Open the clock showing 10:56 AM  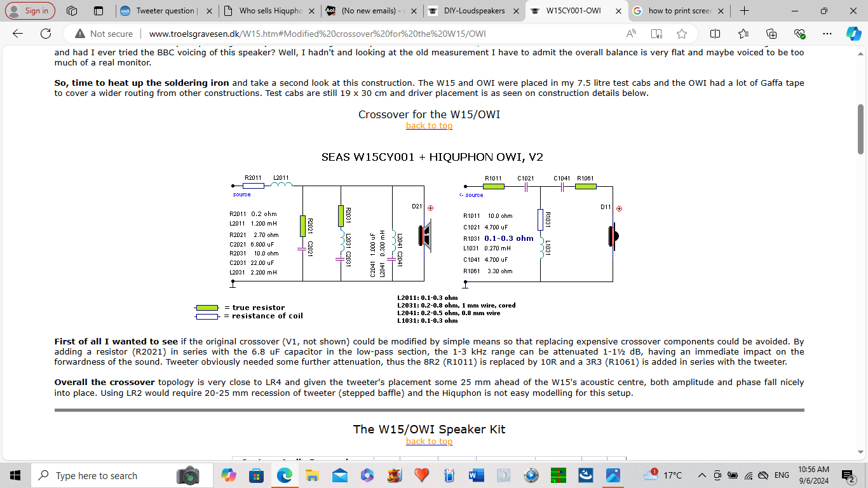pyautogui.click(x=813, y=475)
